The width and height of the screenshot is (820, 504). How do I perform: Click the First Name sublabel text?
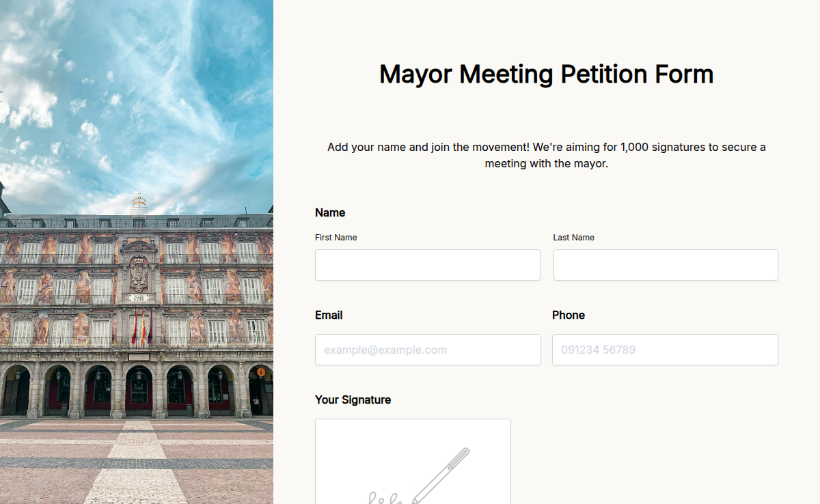[336, 237]
